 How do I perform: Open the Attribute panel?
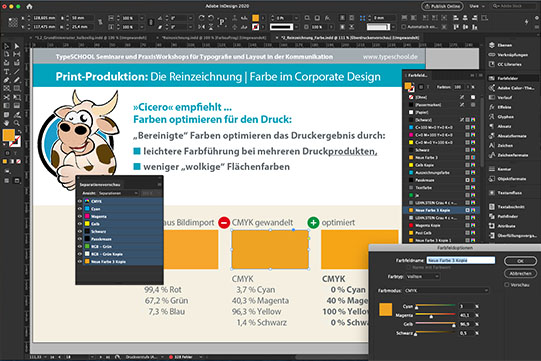coord(502,226)
